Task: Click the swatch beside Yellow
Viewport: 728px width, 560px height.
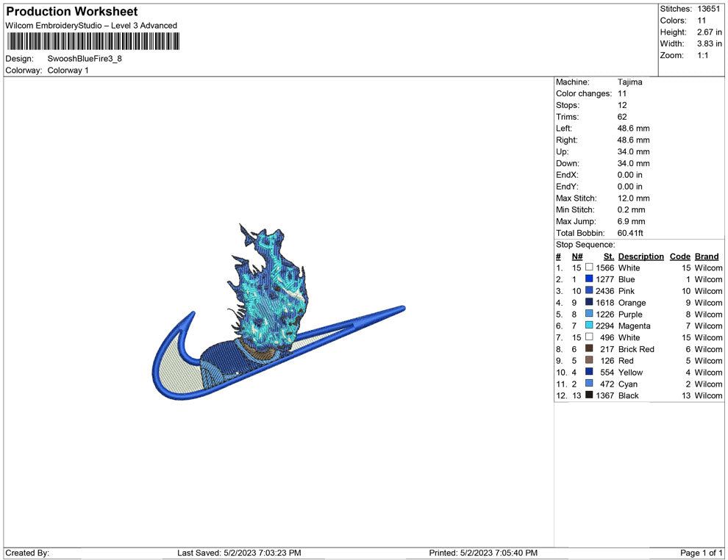Action: [589, 372]
